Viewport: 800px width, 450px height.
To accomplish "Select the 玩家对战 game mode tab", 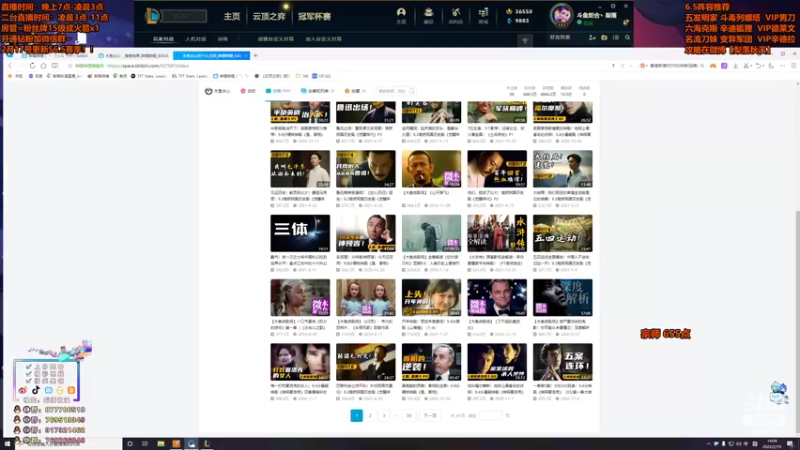I will tap(163, 39).
